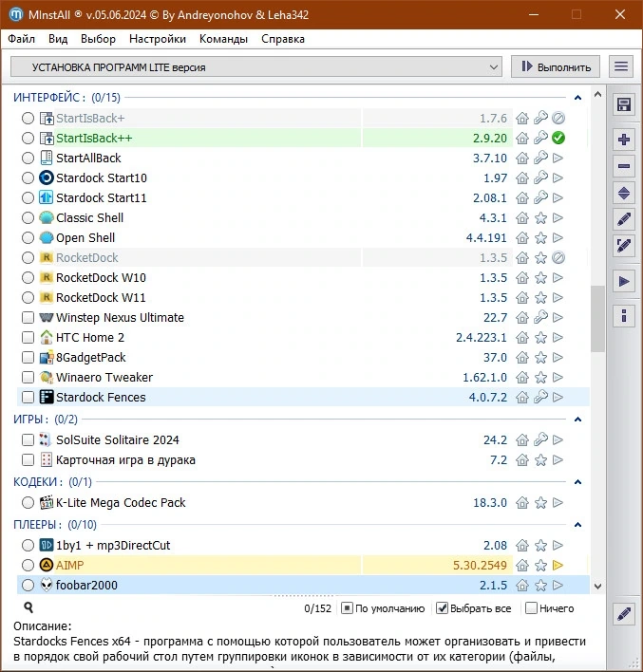
Task: Check the 8GadgetPack checkbox
Action: pos(28,358)
